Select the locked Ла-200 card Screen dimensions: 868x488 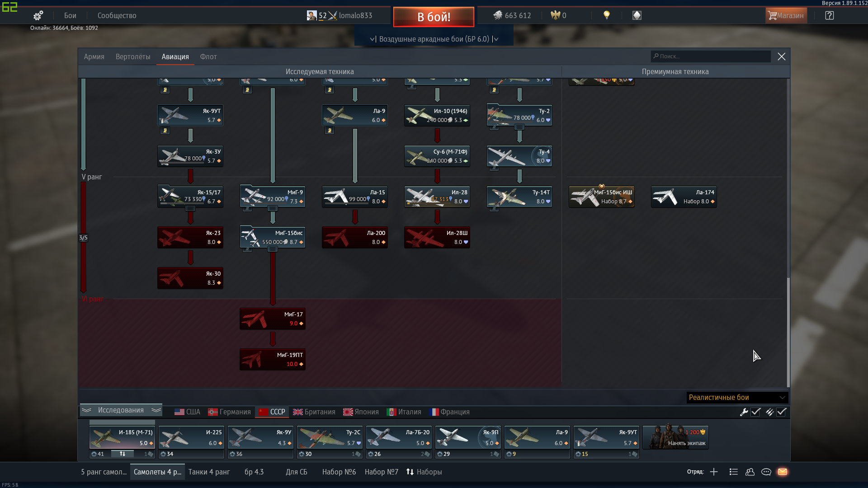(355, 237)
